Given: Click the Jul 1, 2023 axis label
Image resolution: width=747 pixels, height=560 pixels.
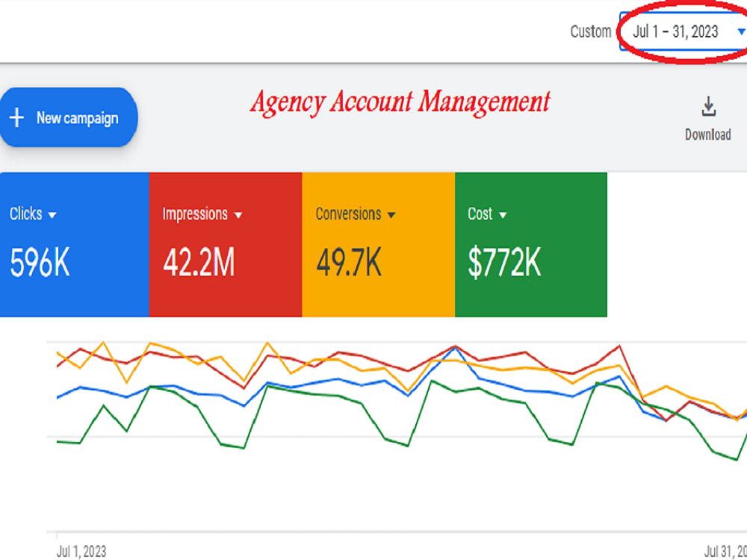Looking at the screenshot, I should 81,552.
